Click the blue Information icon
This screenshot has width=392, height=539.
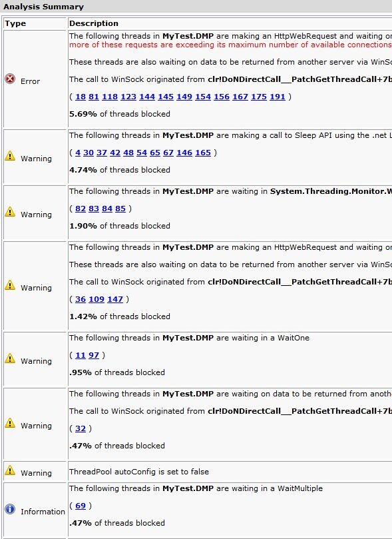point(10,509)
